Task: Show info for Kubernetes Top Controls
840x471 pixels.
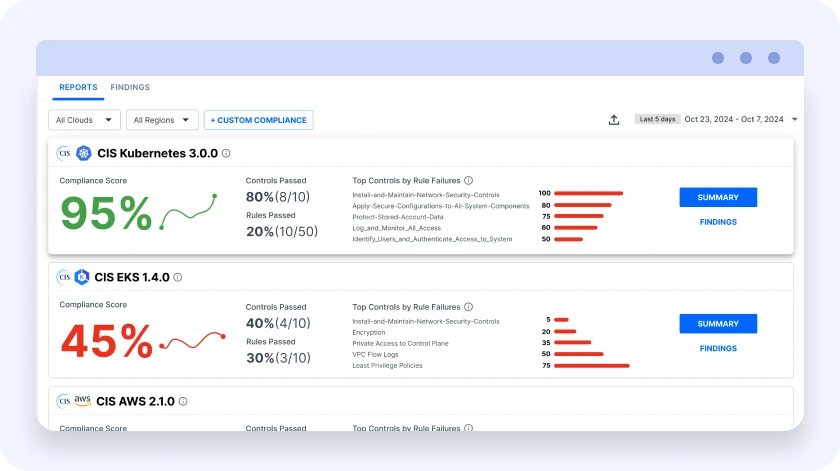Action: coord(469,181)
